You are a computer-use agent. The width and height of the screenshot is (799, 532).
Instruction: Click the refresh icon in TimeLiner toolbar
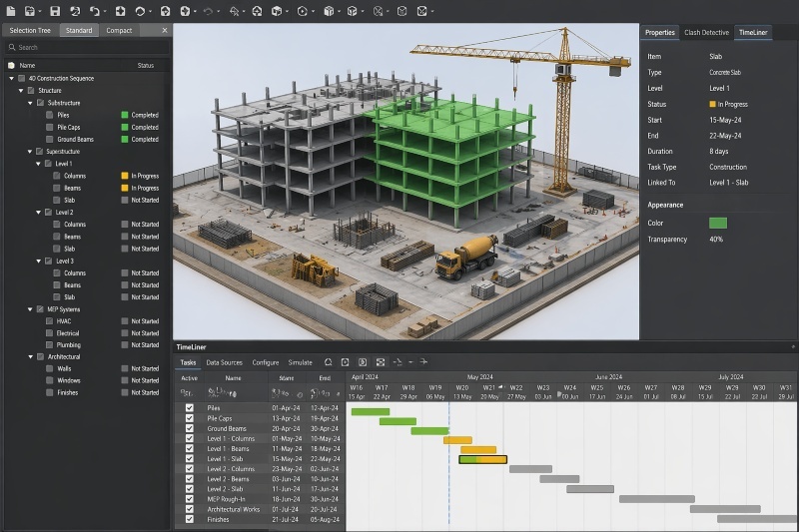329,362
